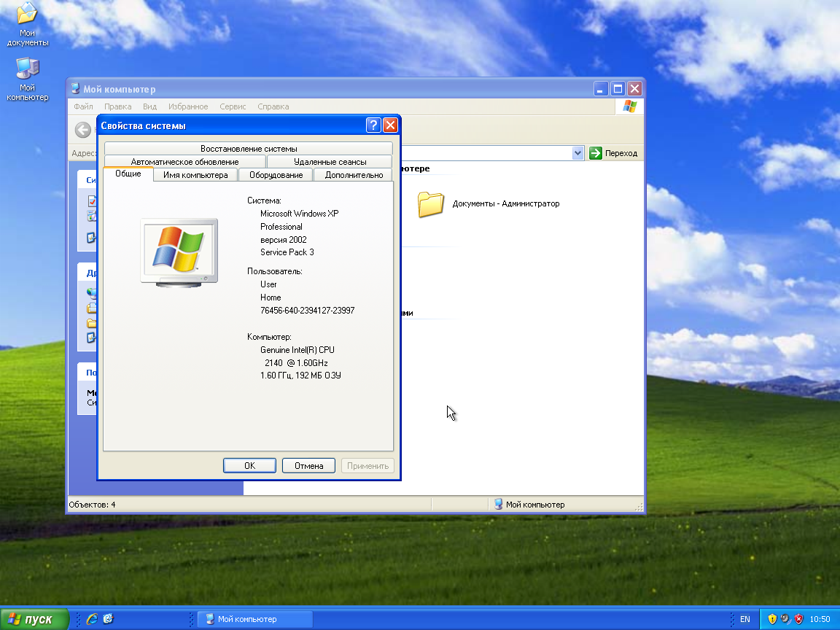Screen dimensions: 840x630
Task: Click the red shield with X tray icon
Action: pos(798,619)
